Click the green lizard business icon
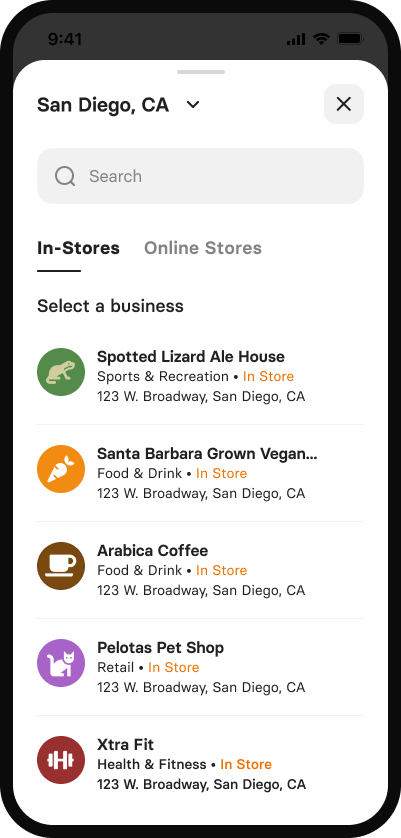 [x=61, y=372]
